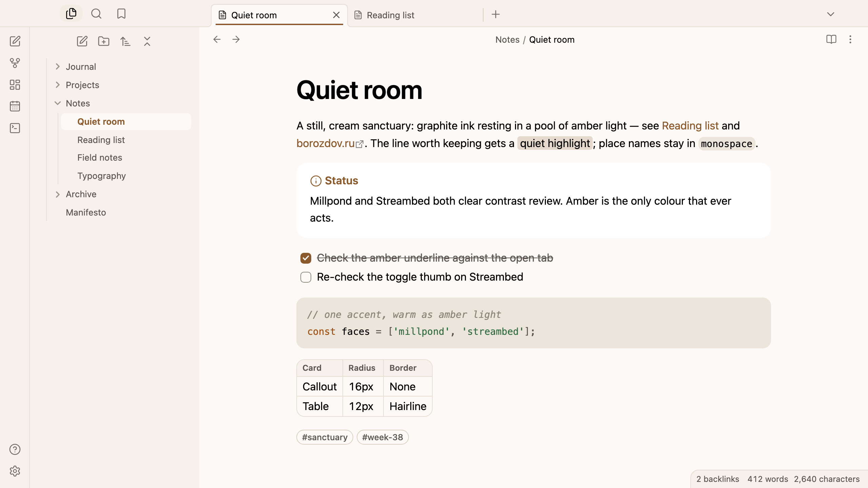Open the bookmarks icon

coord(121,14)
